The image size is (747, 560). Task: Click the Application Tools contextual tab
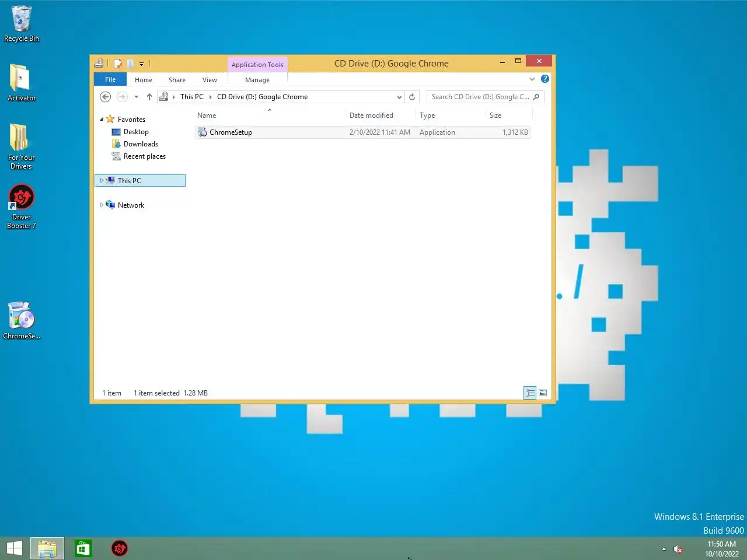coord(257,65)
